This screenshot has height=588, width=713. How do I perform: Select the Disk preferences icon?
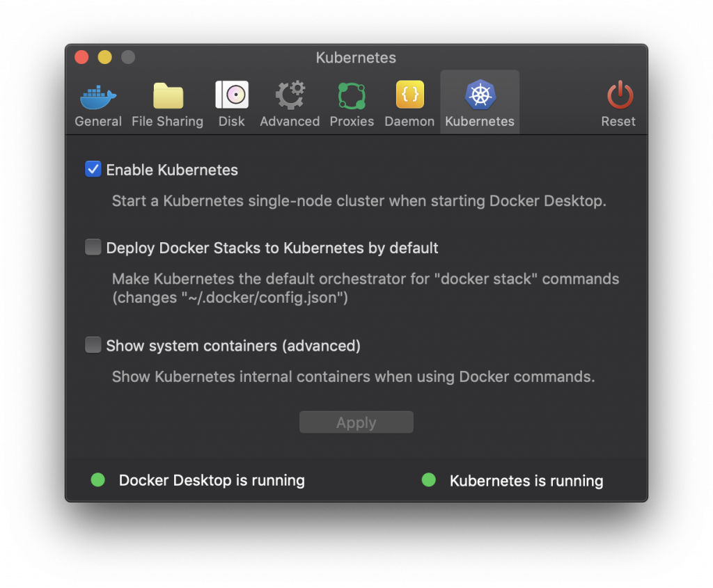click(232, 95)
